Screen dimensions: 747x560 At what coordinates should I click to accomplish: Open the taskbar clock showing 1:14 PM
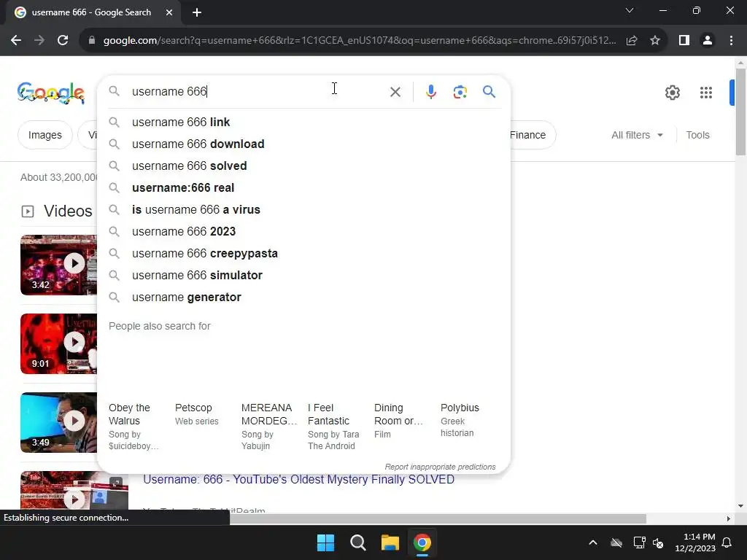click(x=695, y=542)
